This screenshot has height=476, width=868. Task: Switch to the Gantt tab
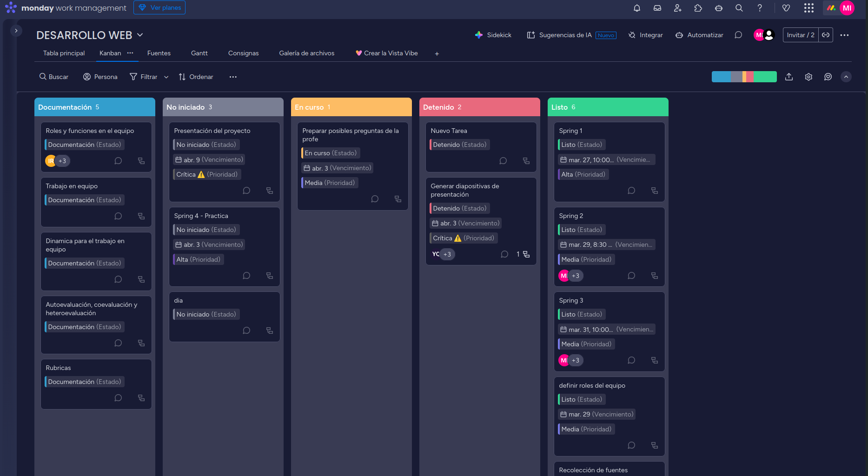(199, 53)
